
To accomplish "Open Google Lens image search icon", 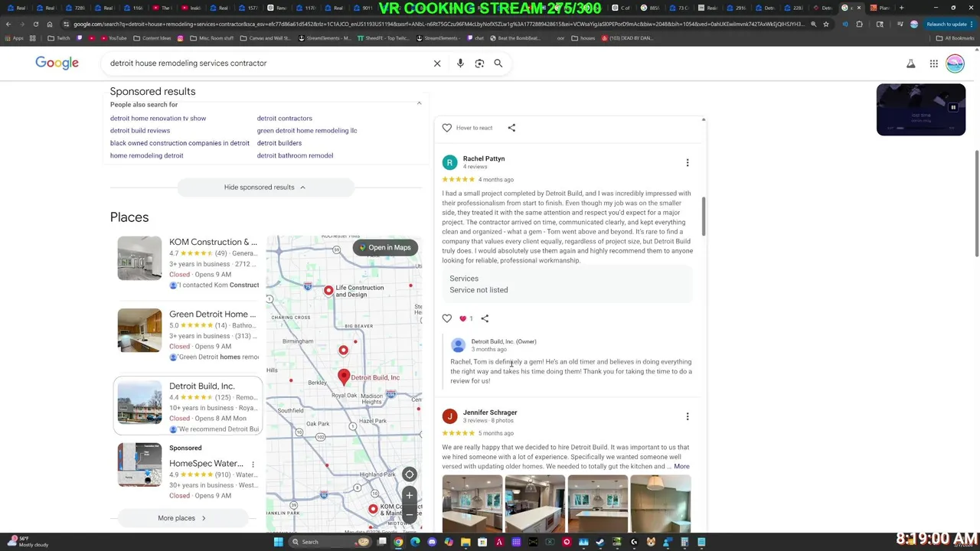I will pyautogui.click(x=479, y=64).
